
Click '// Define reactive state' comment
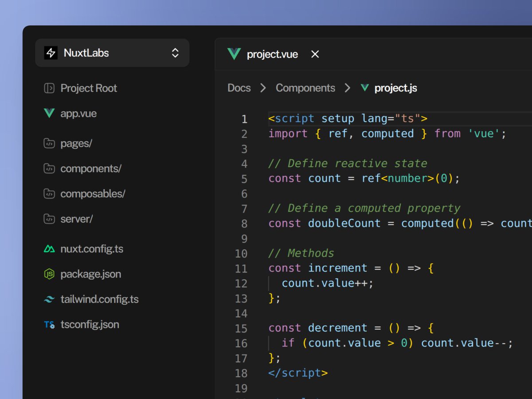(348, 163)
